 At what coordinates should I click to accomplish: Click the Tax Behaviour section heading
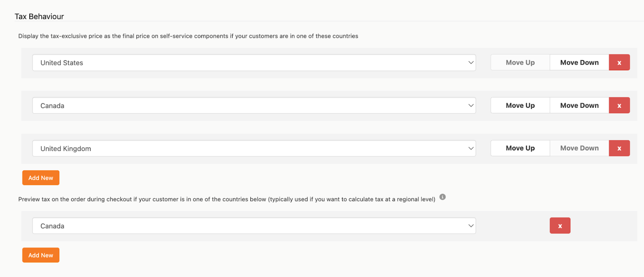pos(39,16)
